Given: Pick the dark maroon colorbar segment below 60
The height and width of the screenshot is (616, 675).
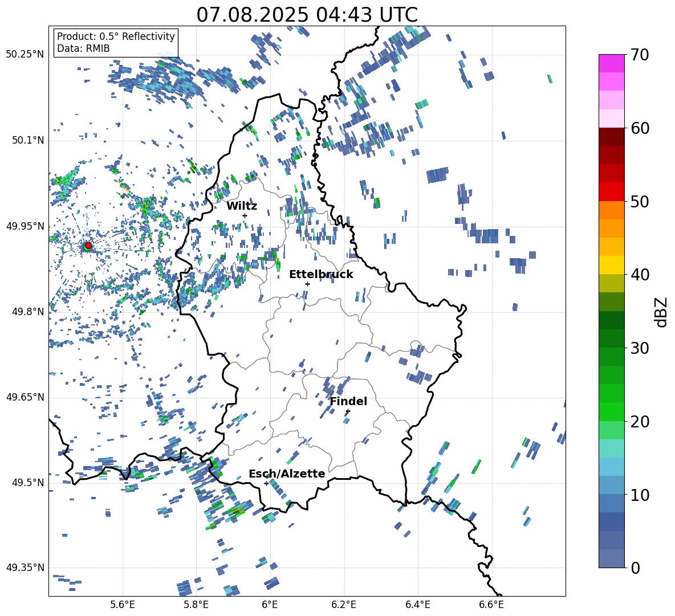Looking at the screenshot, I should point(612,137).
